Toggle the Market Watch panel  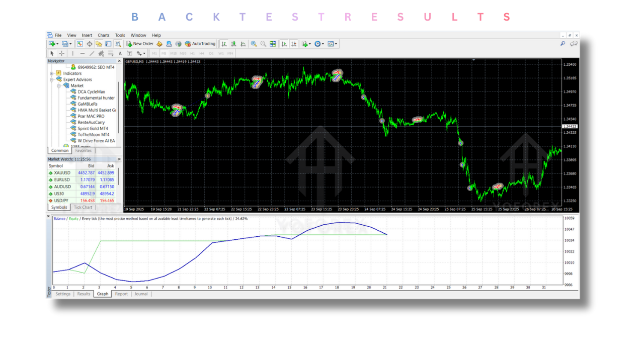(80, 44)
